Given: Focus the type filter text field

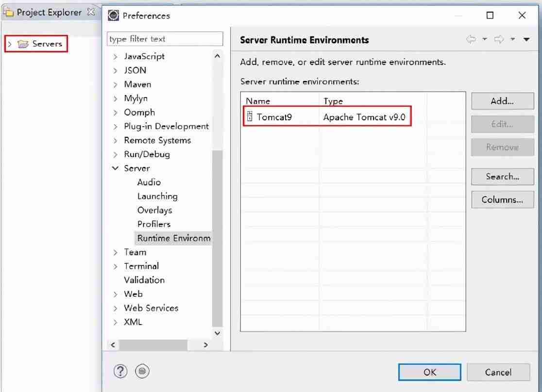Looking at the screenshot, I should tap(165, 39).
